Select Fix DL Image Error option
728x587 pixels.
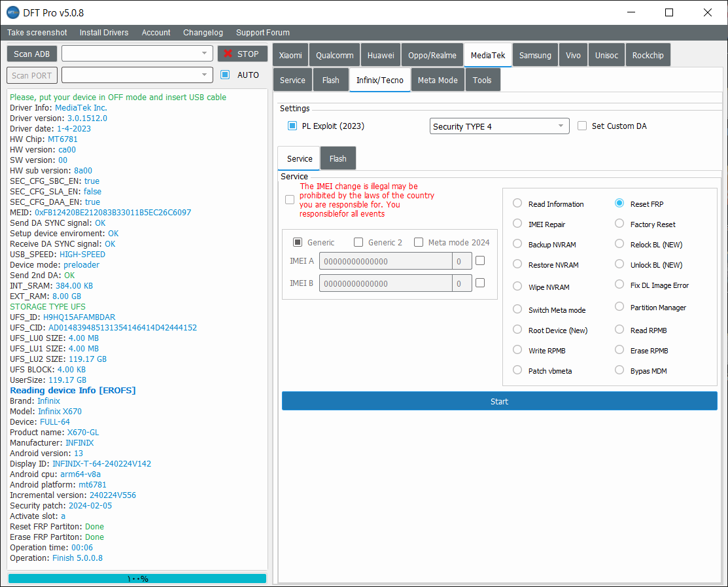point(619,285)
